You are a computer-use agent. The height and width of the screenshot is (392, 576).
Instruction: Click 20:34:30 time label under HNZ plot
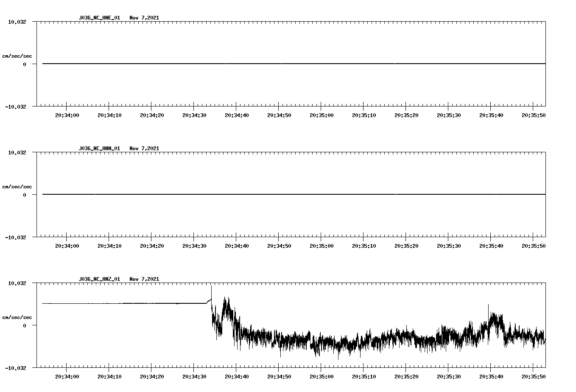194,377
